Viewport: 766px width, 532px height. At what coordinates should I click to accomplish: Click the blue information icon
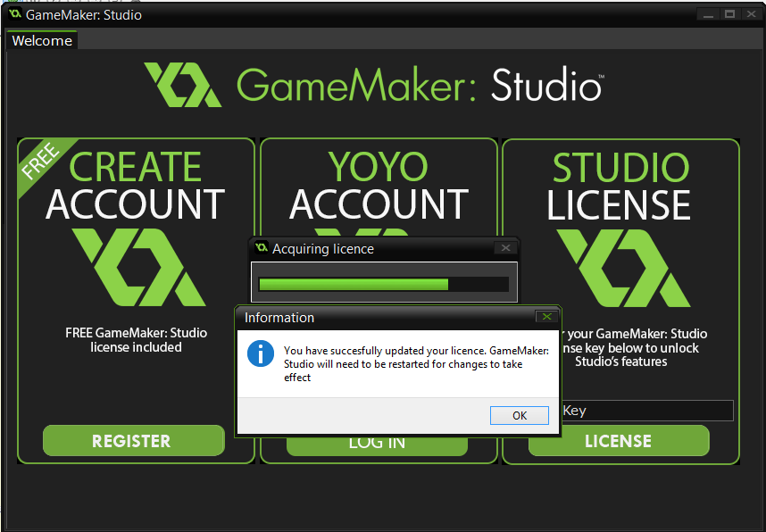[x=261, y=353]
